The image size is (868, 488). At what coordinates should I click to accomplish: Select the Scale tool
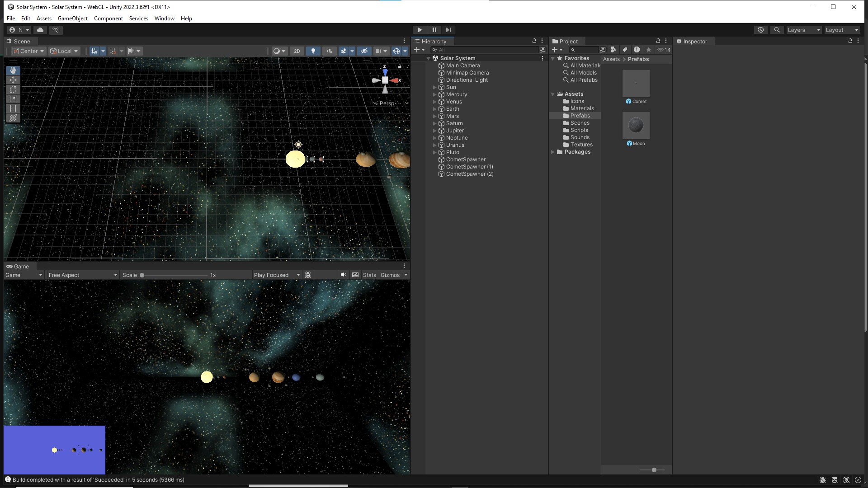(13, 99)
